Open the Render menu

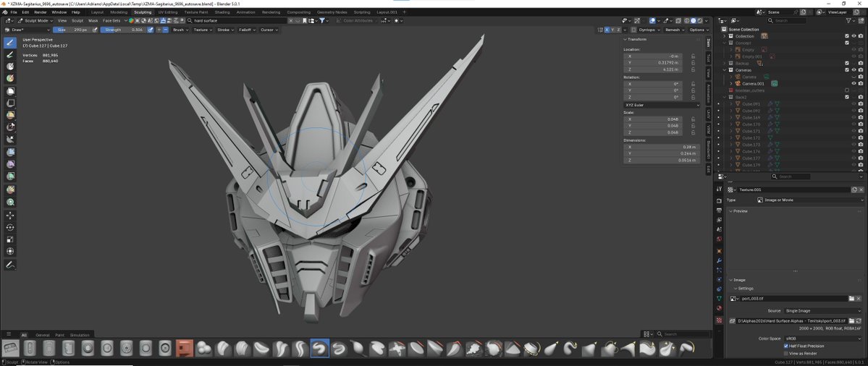point(41,12)
